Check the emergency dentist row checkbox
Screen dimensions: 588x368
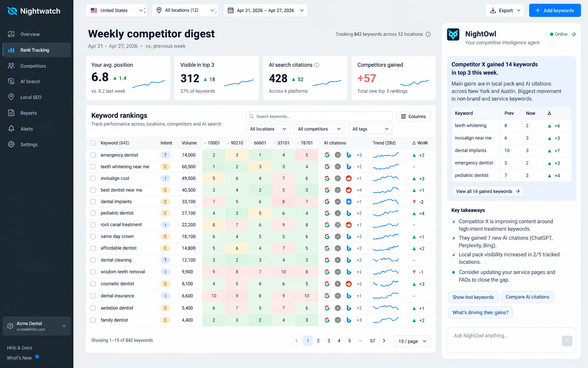point(93,155)
